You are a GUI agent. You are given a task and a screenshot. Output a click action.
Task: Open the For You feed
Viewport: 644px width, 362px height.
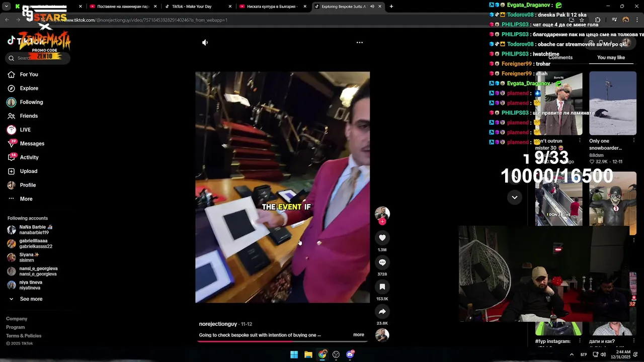(23, 74)
